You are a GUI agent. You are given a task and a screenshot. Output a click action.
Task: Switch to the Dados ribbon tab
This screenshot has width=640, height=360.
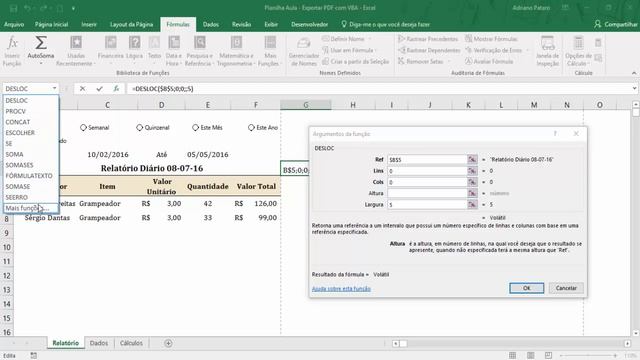211,24
